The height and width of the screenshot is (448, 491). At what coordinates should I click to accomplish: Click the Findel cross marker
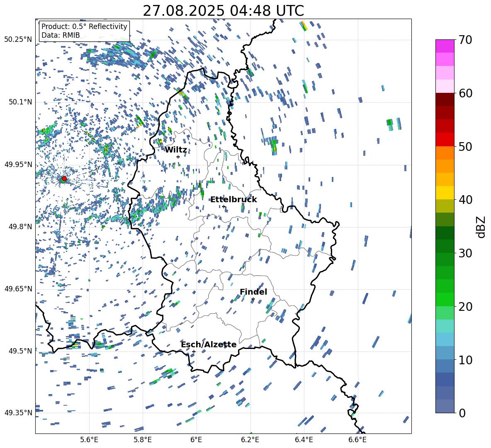[x=253, y=299]
